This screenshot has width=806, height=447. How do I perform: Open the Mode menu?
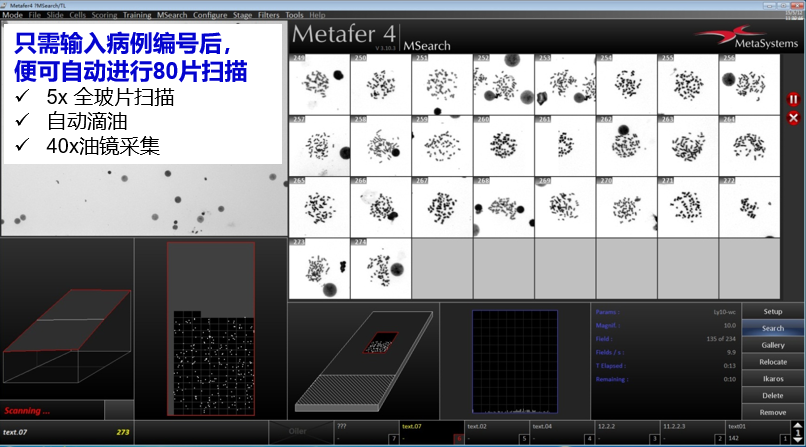[x=12, y=15]
